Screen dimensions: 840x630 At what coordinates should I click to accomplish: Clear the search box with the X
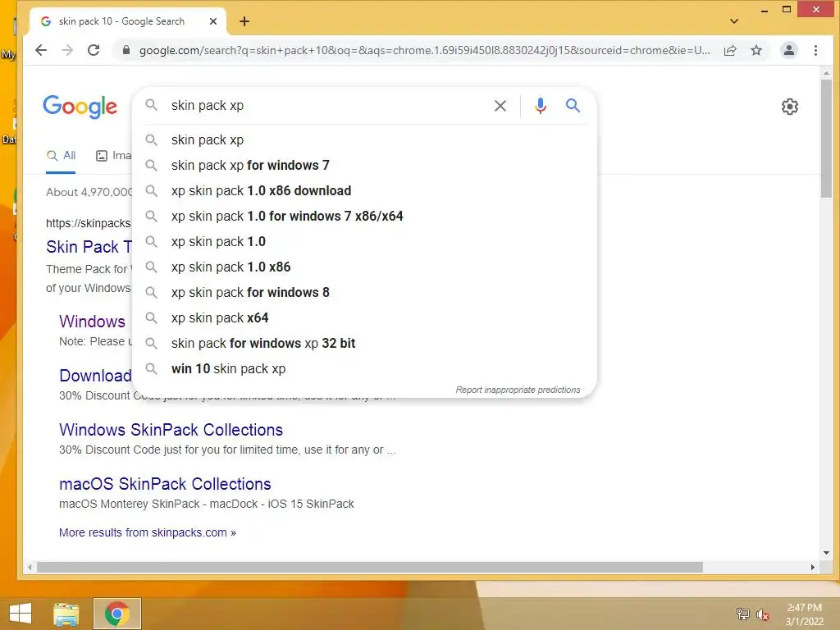point(500,106)
